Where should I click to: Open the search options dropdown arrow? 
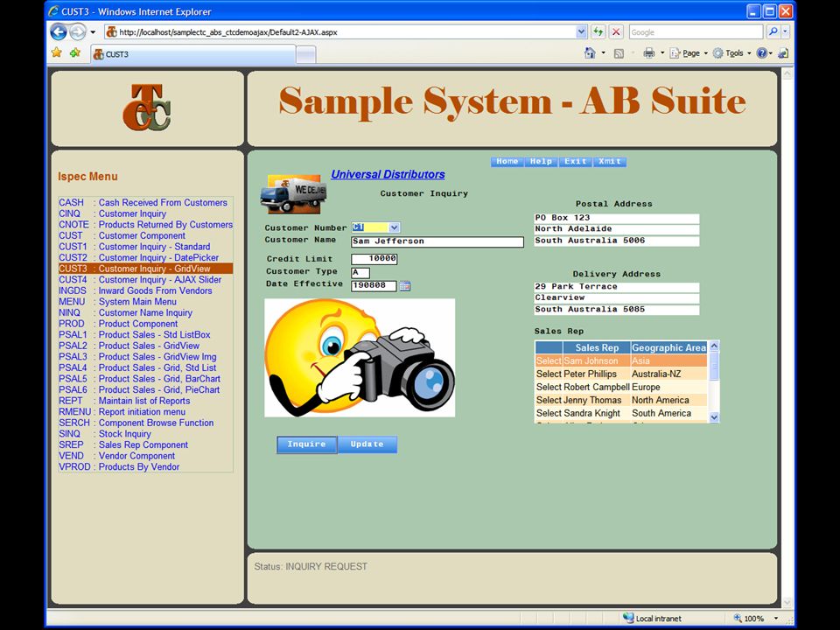(786, 32)
